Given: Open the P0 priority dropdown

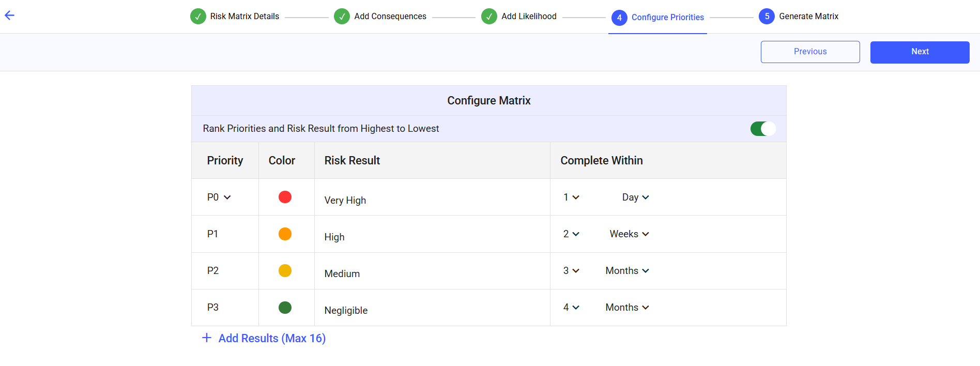Looking at the screenshot, I should coord(219,197).
